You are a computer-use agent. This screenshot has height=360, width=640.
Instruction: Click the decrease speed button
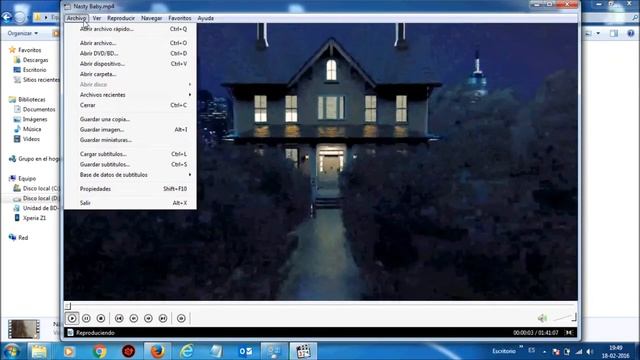click(133, 318)
